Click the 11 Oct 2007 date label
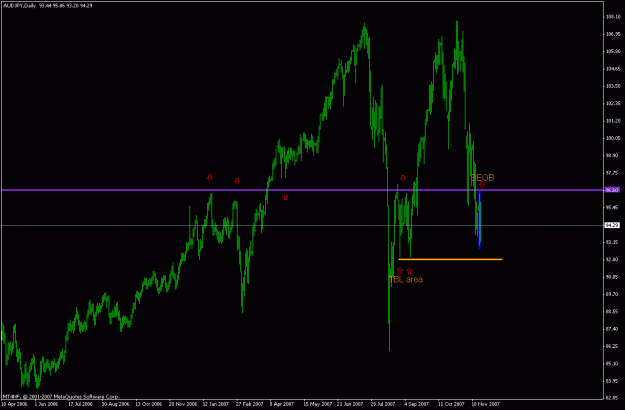The width and height of the screenshot is (625, 410). pos(451,404)
